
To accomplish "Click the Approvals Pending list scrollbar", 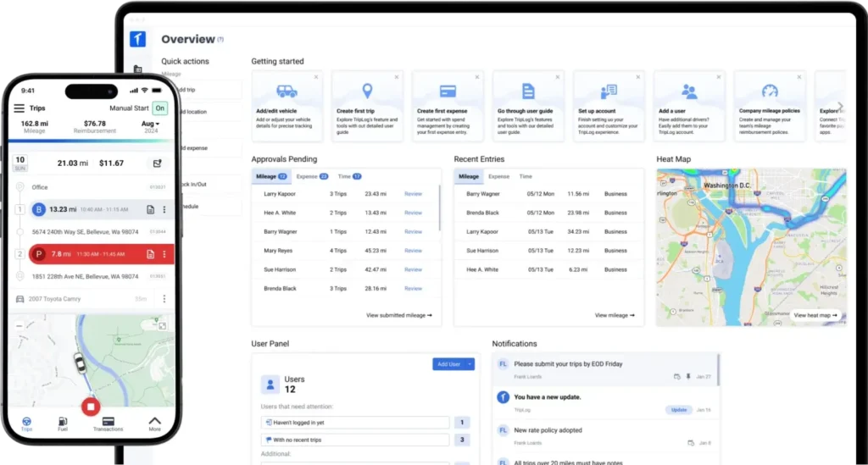I will (440, 208).
